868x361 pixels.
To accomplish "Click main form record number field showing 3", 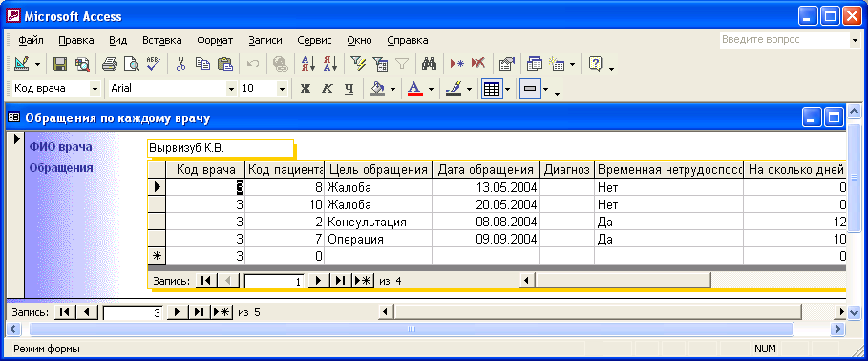I will pyautogui.click(x=133, y=313).
